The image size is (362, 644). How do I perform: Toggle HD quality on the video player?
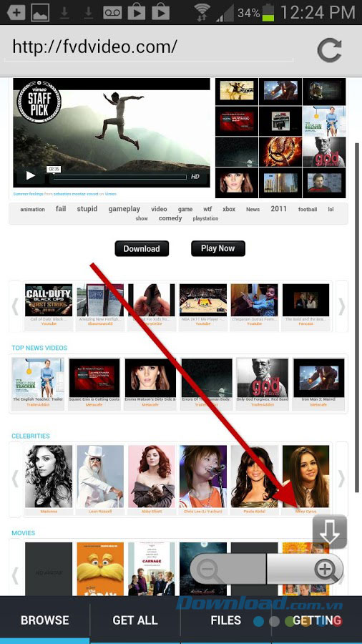point(195,177)
